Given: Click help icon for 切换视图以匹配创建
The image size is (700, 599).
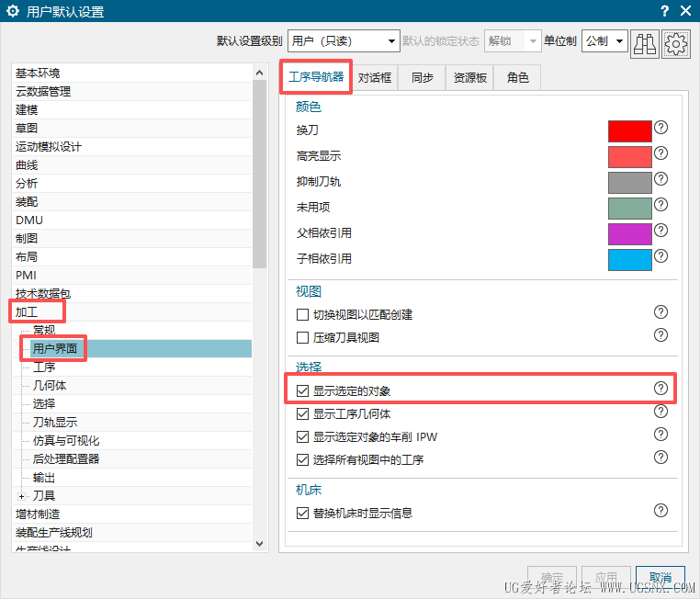Looking at the screenshot, I should coord(660,312).
